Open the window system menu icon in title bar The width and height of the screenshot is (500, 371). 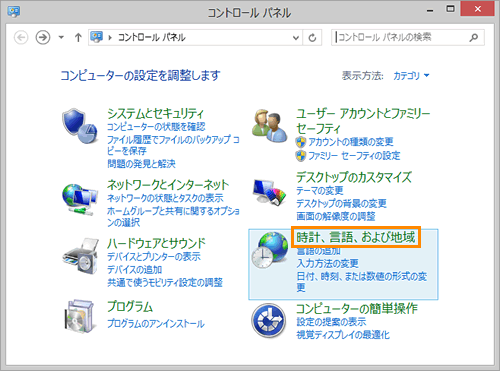14,11
